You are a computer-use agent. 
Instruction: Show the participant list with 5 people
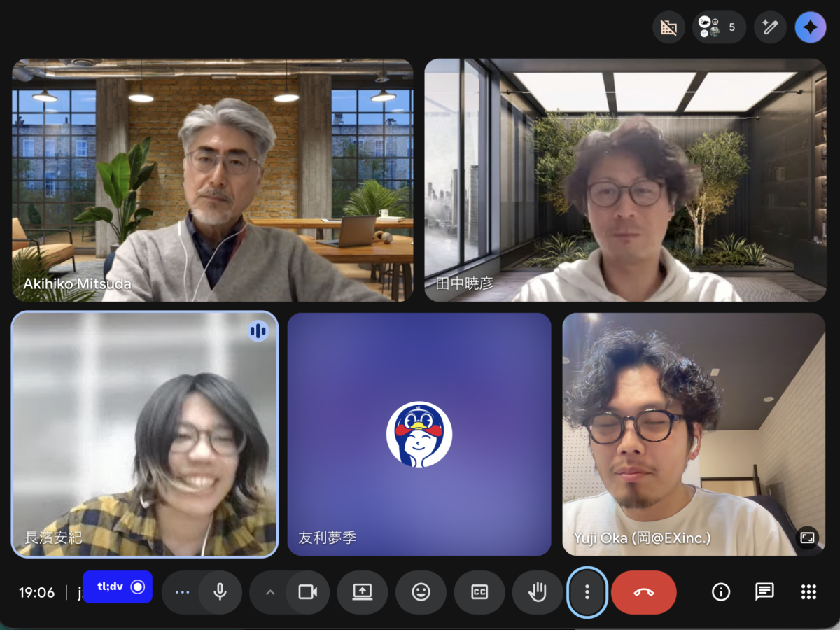(719, 28)
